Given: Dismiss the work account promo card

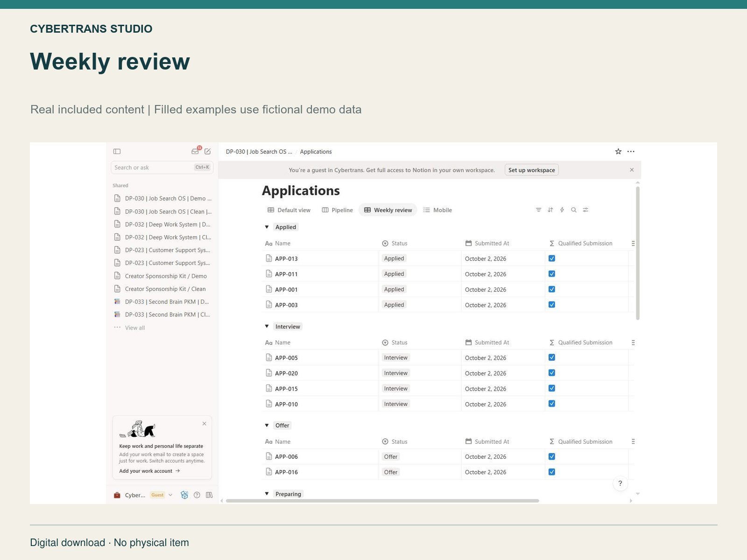Looking at the screenshot, I should pyautogui.click(x=204, y=424).
